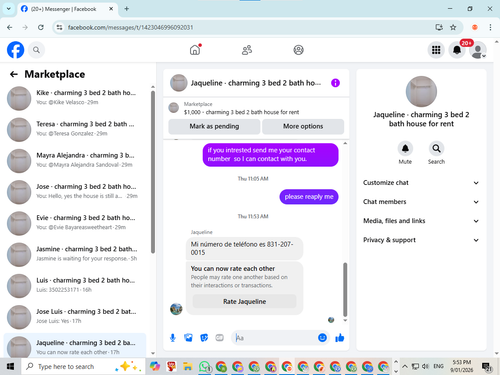This screenshot has width=500, height=375.
Task: Expand Media, files and links section
Action: (421, 221)
